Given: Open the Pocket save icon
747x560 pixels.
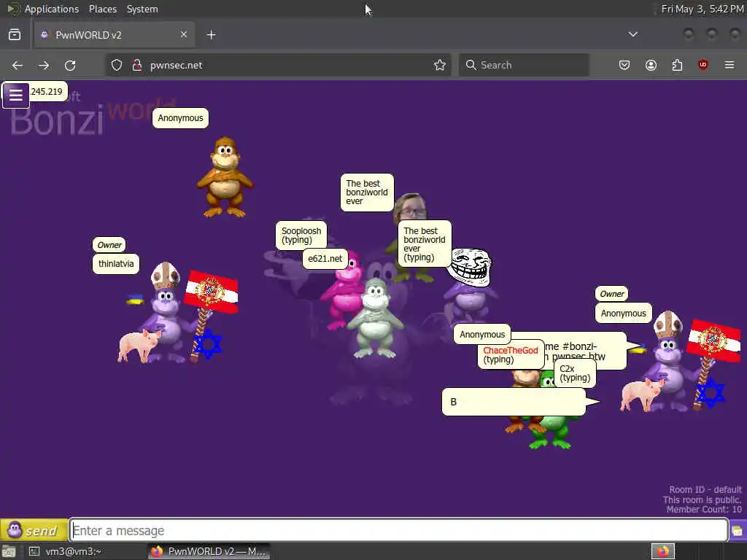Looking at the screenshot, I should click(624, 65).
